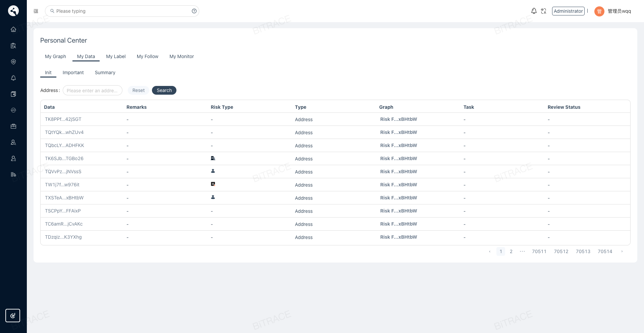This screenshot has width=644, height=333.
Task: Open the user search sidebar icon
Action: [13, 142]
